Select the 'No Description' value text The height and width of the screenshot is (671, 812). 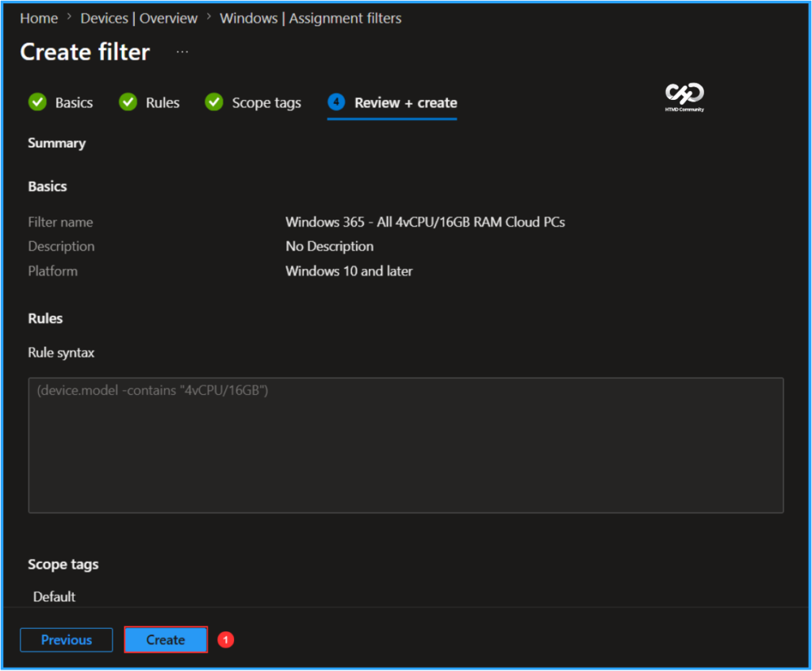tap(329, 247)
